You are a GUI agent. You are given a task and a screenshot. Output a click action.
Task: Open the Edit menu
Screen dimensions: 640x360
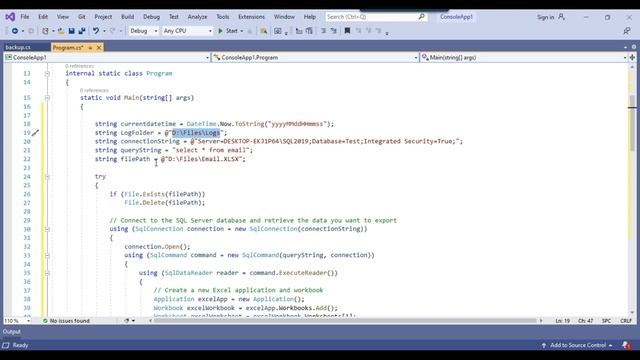tap(43, 17)
